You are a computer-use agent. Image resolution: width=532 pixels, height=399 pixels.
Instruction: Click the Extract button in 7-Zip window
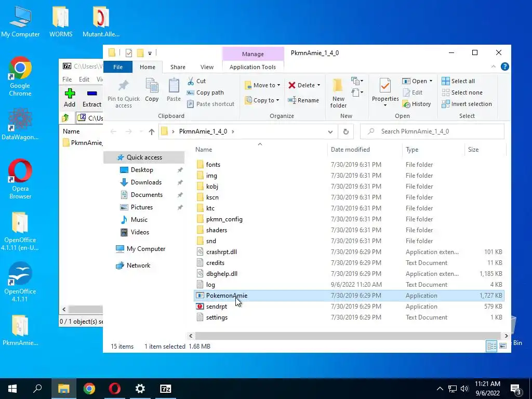coord(92,98)
